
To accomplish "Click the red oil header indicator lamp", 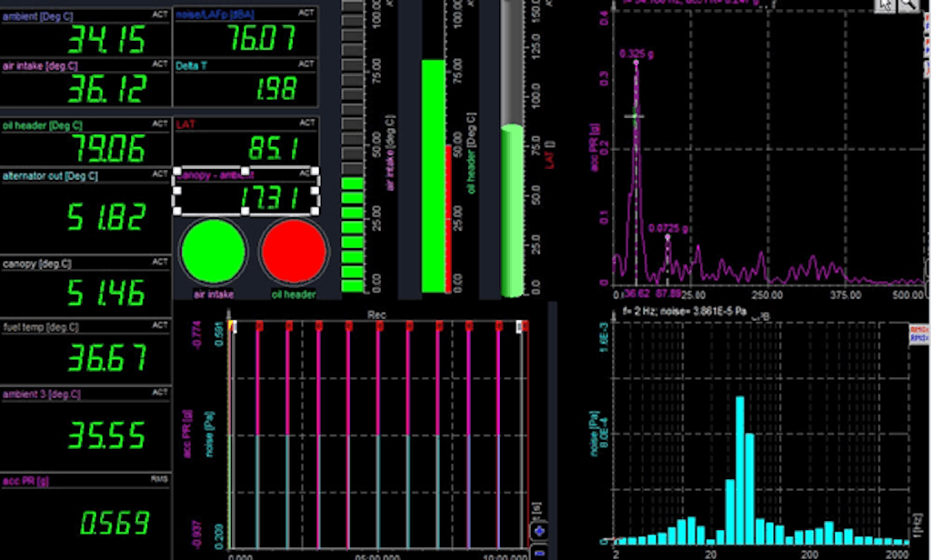I will 294,251.
